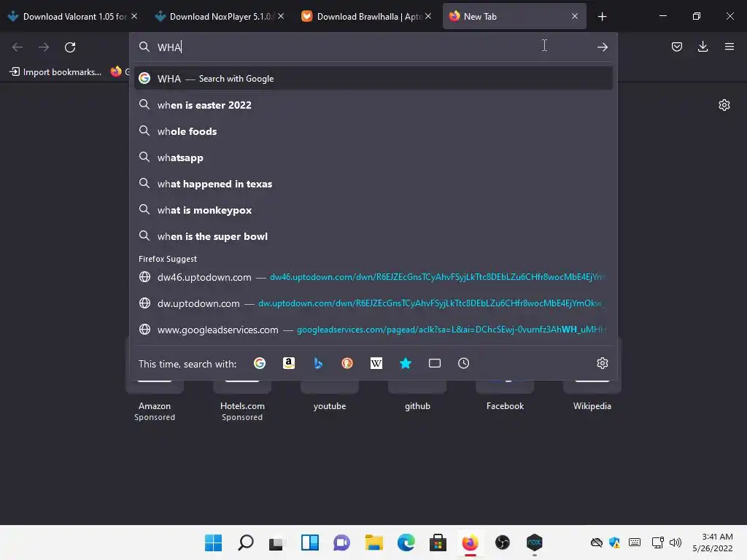Open new tab personalization gear

pos(724,105)
